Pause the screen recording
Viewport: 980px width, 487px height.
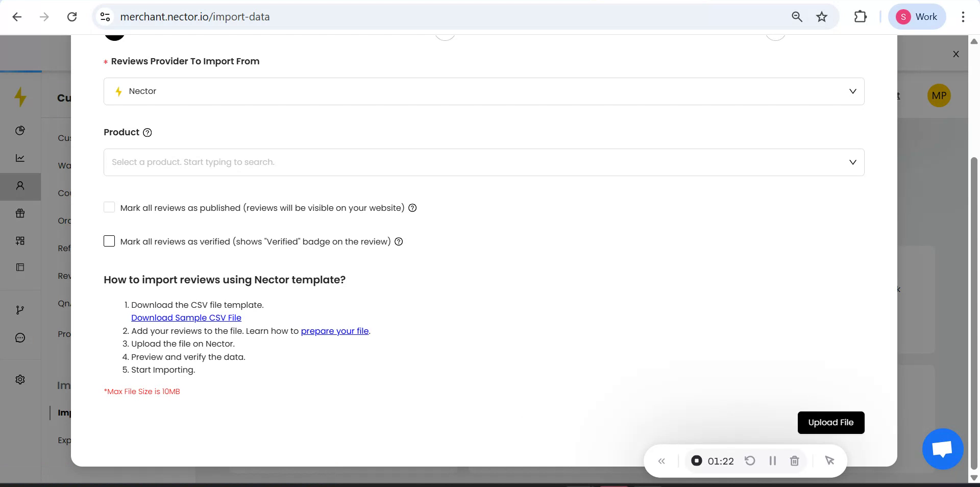[772, 460]
